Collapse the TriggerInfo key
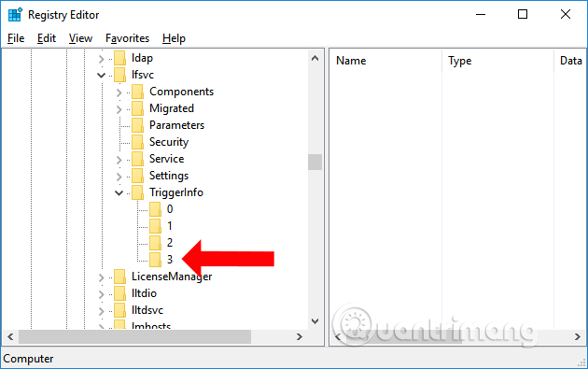This screenshot has width=588, height=369. click(119, 193)
